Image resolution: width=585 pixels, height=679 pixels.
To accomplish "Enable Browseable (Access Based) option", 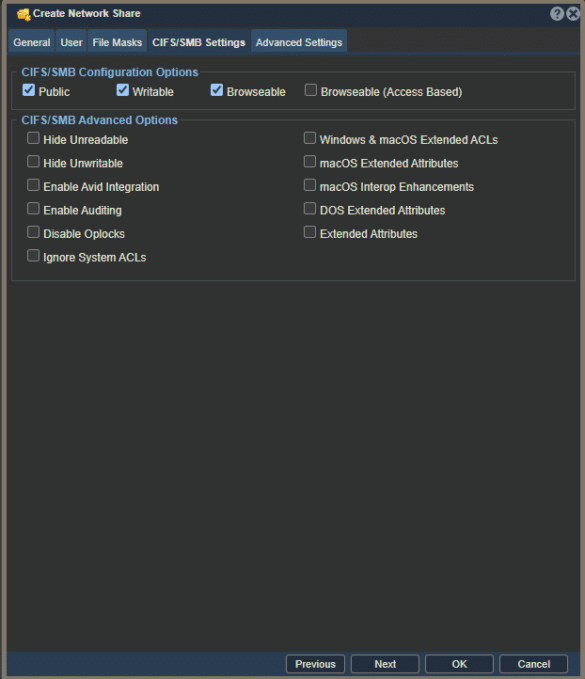I will click(310, 90).
